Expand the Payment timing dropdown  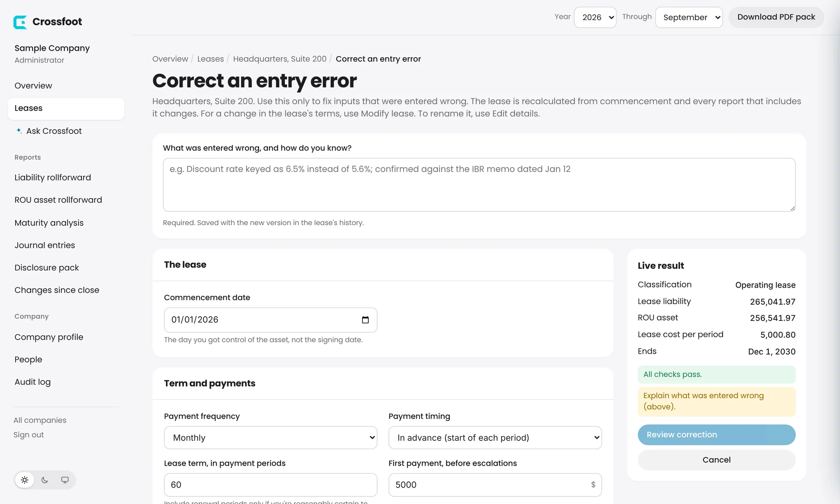tap(495, 438)
